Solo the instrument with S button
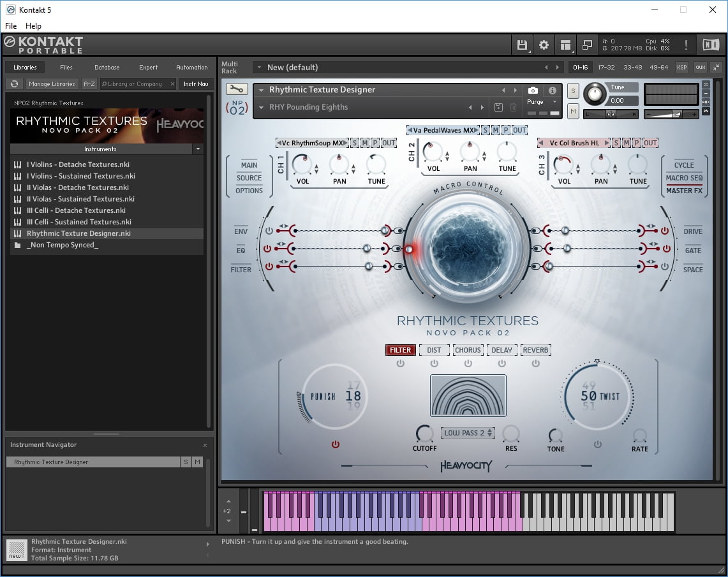 (x=573, y=91)
